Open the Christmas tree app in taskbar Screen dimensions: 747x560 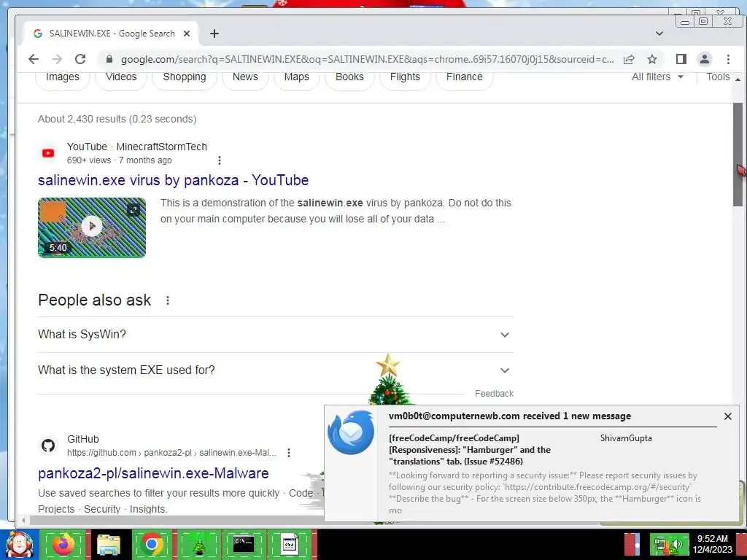pyautogui.click(x=198, y=544)
